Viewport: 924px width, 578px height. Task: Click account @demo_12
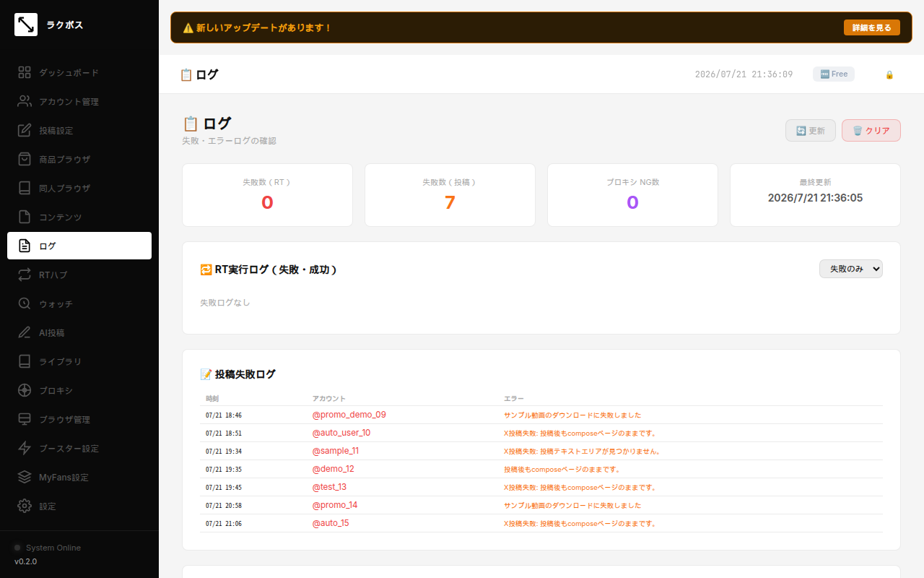[x=333, y=469]
